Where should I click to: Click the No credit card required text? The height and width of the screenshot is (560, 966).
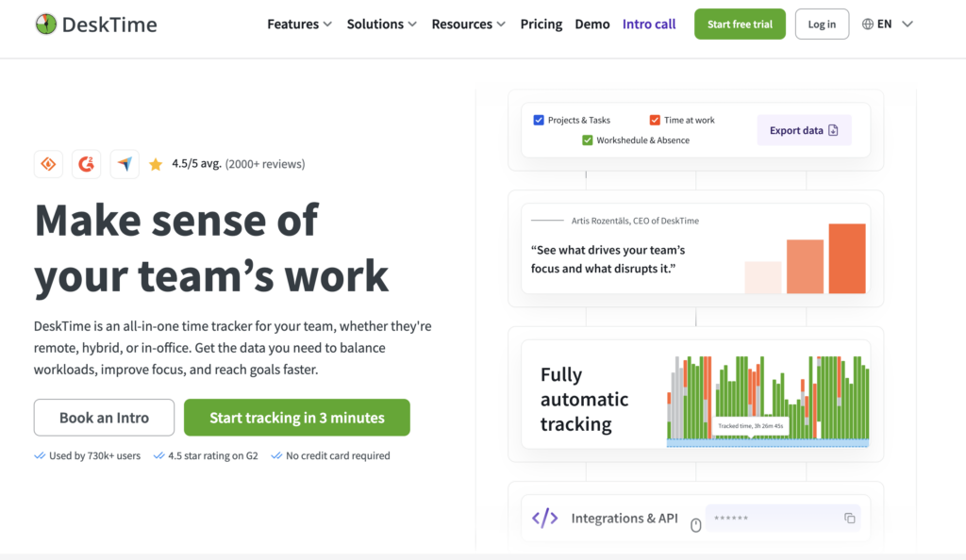click(338, 456)
